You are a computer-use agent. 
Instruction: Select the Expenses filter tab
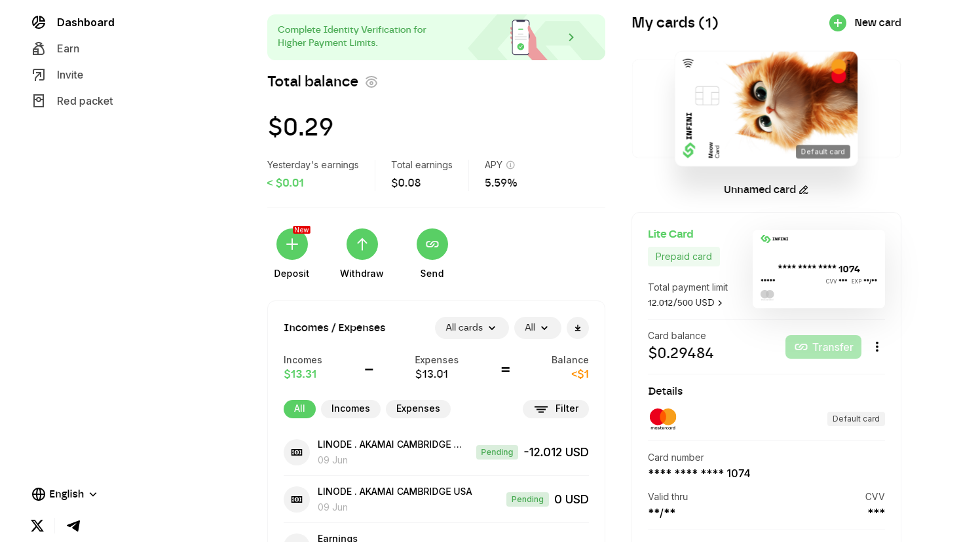point(418,409)
